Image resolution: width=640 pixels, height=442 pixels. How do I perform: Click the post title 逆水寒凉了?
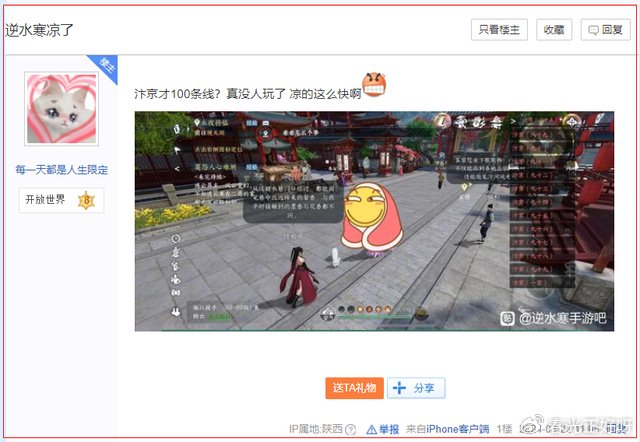(39, 30)
